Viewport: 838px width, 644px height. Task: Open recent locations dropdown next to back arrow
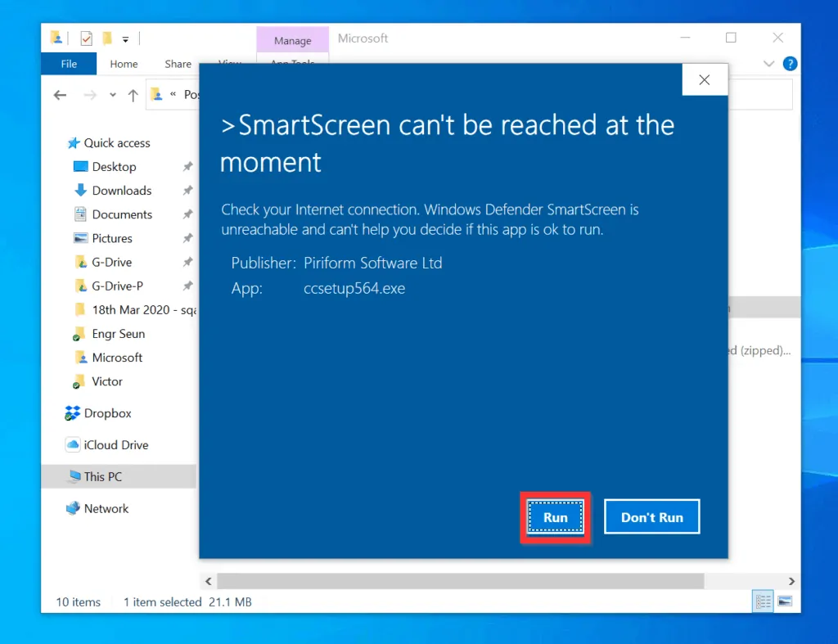click(113, 94)
